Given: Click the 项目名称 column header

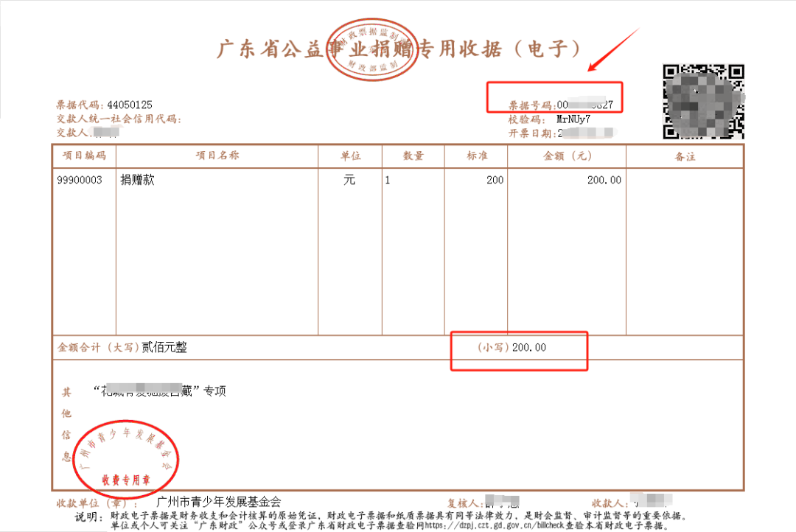Looking at the screenshot, I should click(217, 156).
